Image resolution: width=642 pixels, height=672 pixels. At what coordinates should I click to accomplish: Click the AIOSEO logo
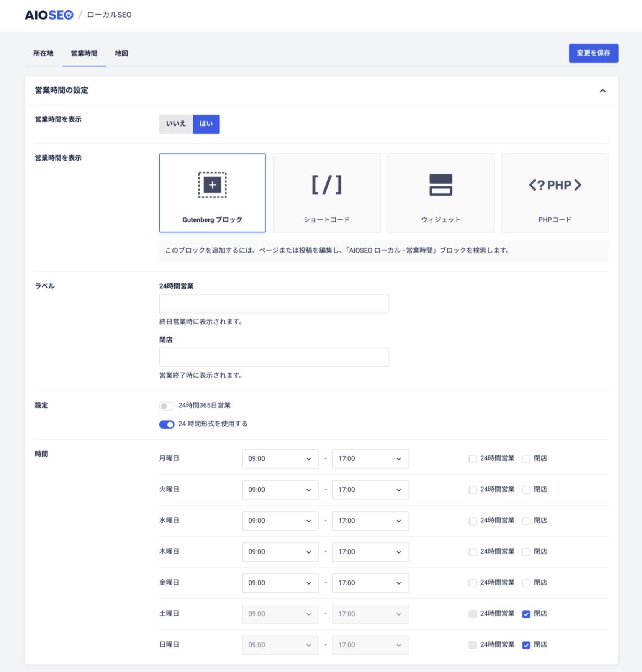tap(49, 15)
